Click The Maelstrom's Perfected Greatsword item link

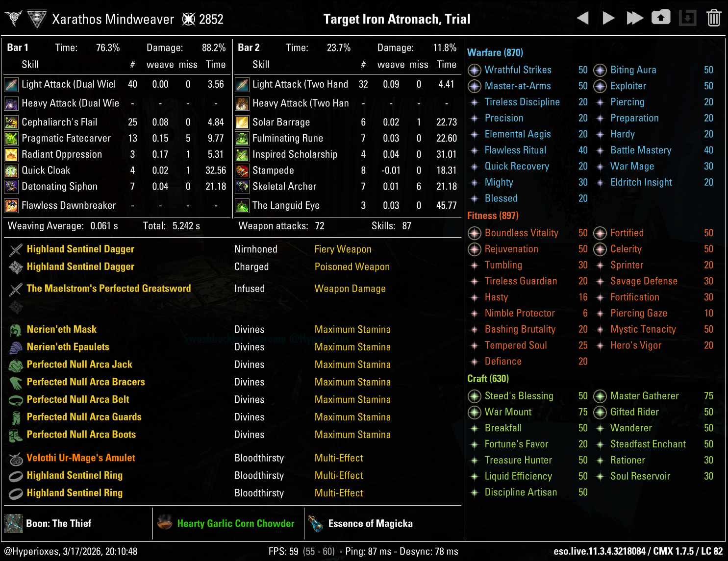(x=108, y=289)
